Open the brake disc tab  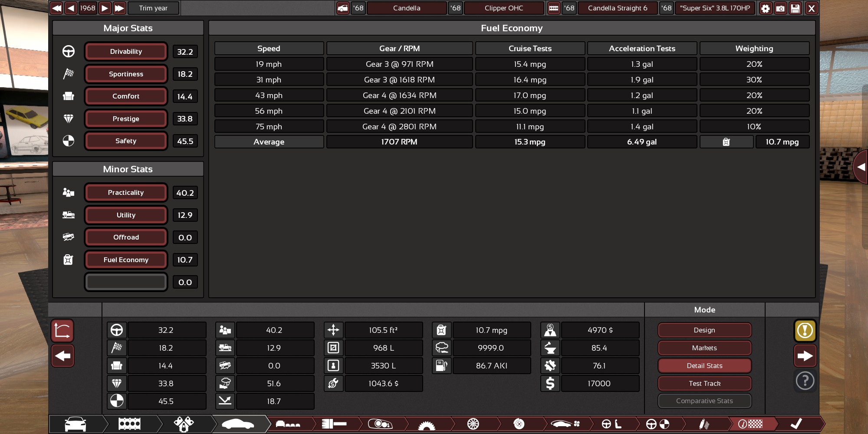coord(519,424)
